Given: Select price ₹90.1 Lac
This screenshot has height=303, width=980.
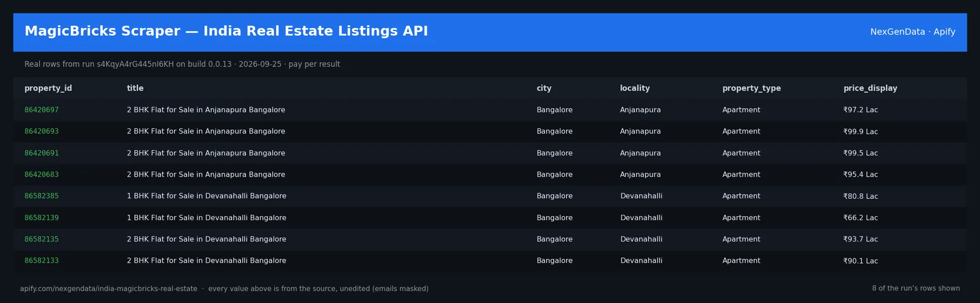Looking at the screenshot, I should [x=860, y=260].
